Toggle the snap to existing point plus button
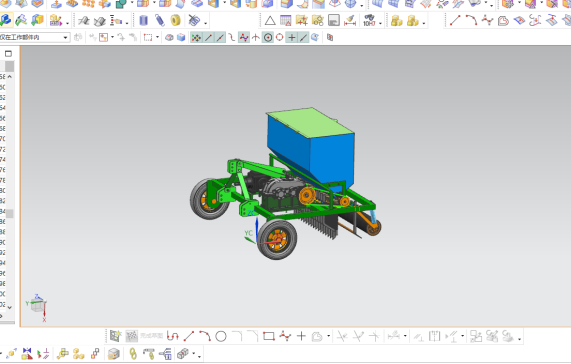The width and height of the screenshot is (571, 364). (292, 37)
